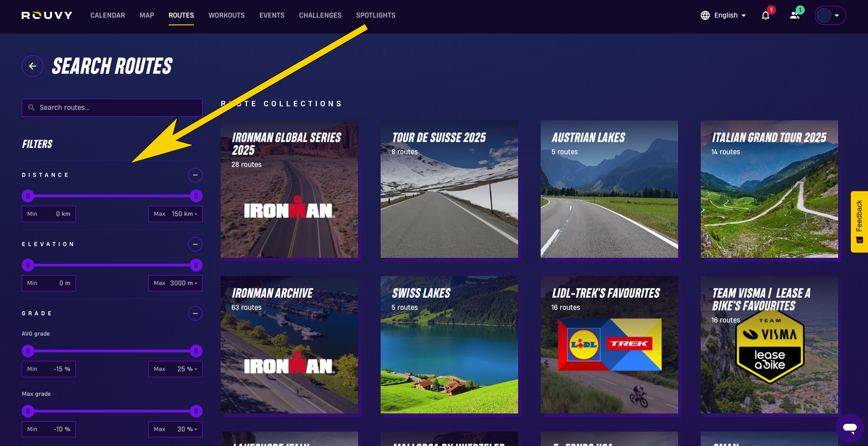Expand the Max distance 150 km field

175,214
